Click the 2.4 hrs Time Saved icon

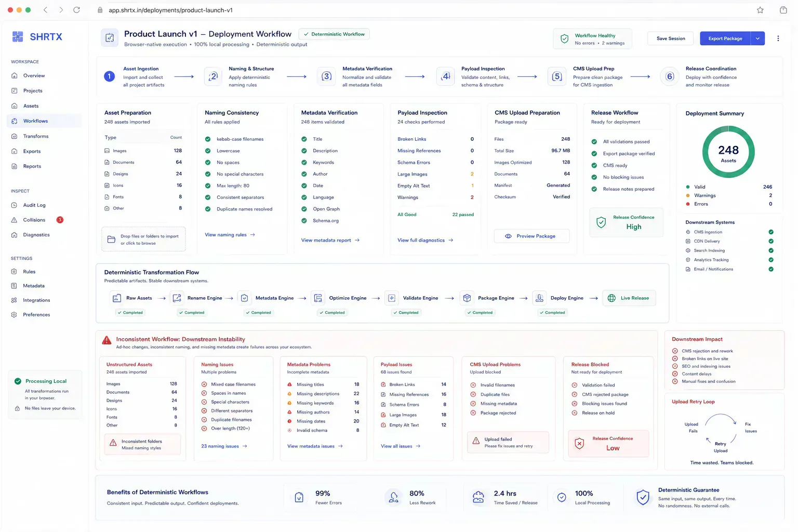point(478,498)
